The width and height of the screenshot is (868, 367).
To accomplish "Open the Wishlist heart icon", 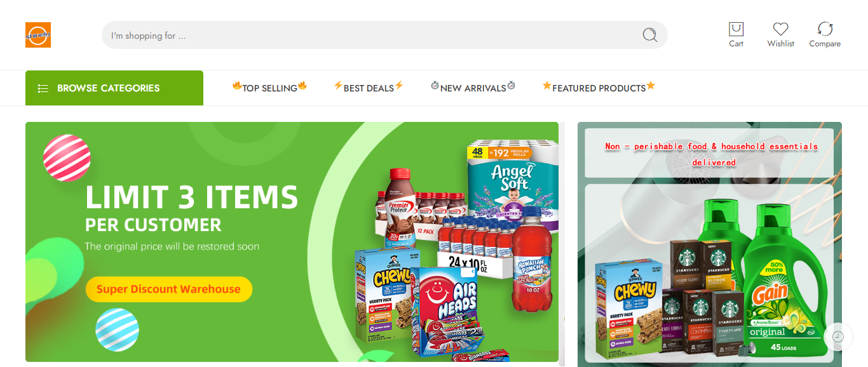I will pyautogui.click(x=780, y=29).
